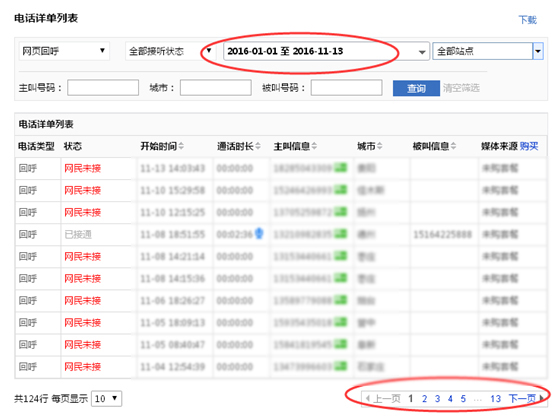Sort by 开始时间 column arrows
The height and width of the screenshot is (417, 557).
tap(181, 146)
